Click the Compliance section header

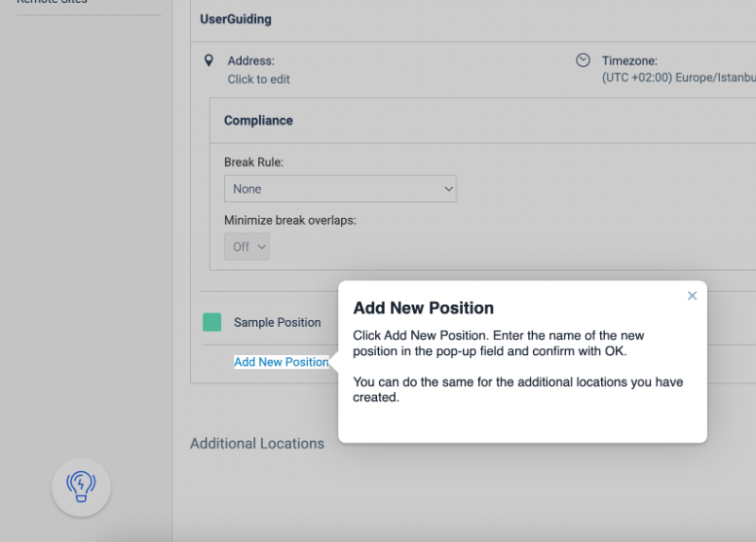258,121
